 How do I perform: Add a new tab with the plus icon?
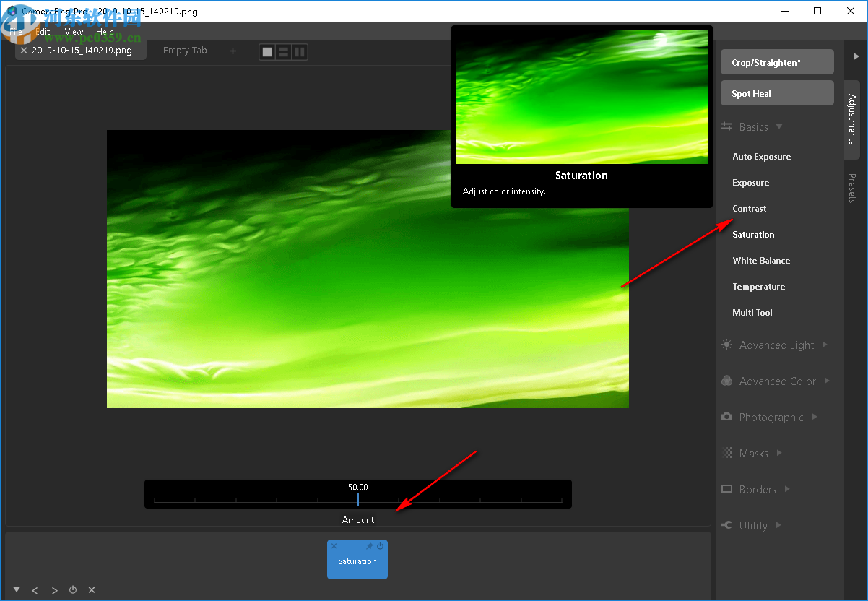(x=233, y=51)
